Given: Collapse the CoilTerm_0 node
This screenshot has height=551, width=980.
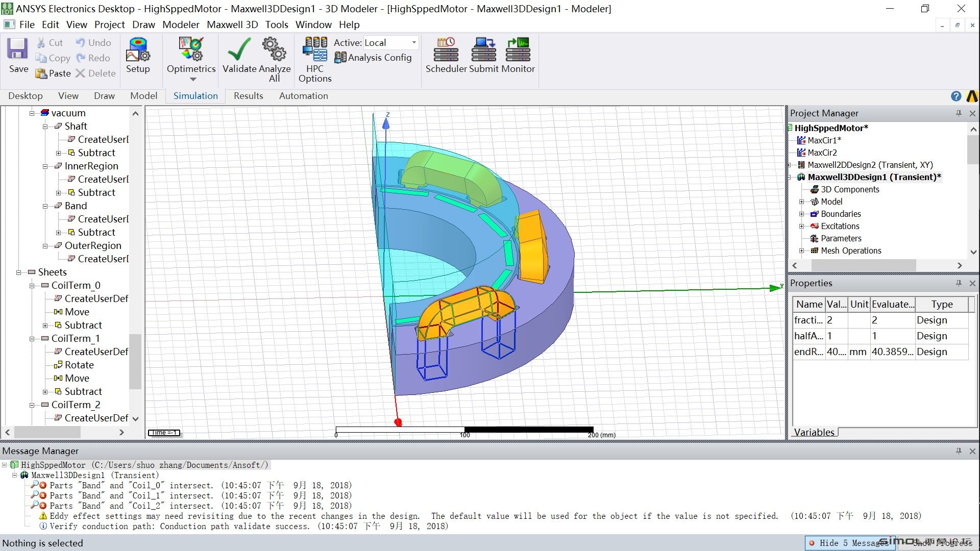Looking at the screenshot, I should 32,286.
